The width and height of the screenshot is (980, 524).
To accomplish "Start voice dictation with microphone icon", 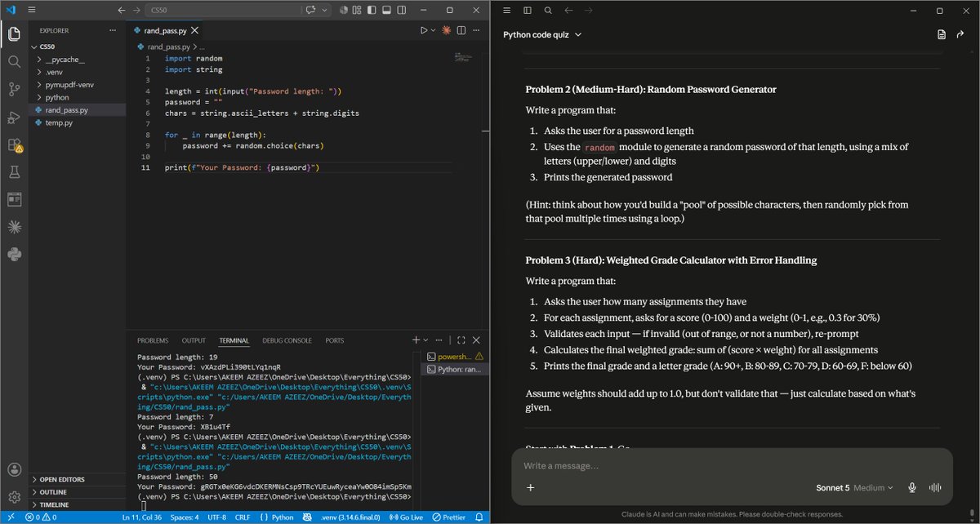I will point(911,488).
